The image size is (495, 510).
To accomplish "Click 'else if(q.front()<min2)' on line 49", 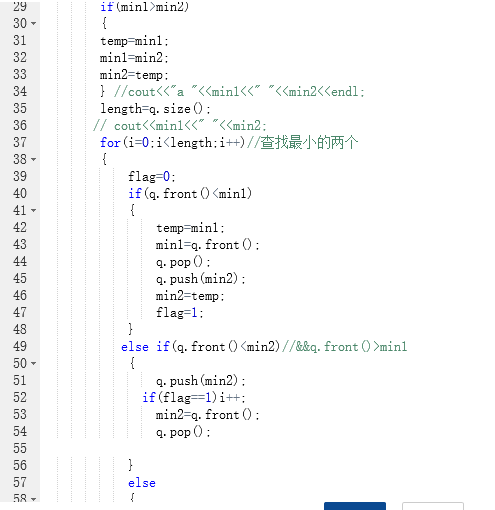I will pos(200,347).
